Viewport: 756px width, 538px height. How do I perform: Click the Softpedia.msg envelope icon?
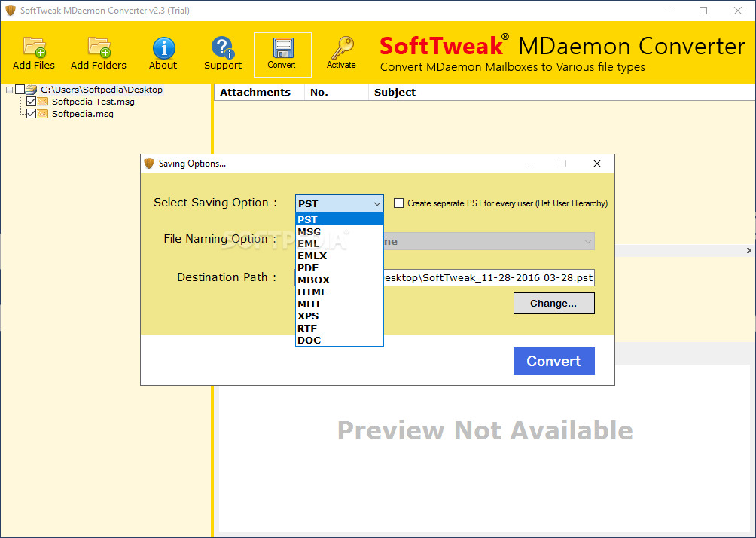43,113
